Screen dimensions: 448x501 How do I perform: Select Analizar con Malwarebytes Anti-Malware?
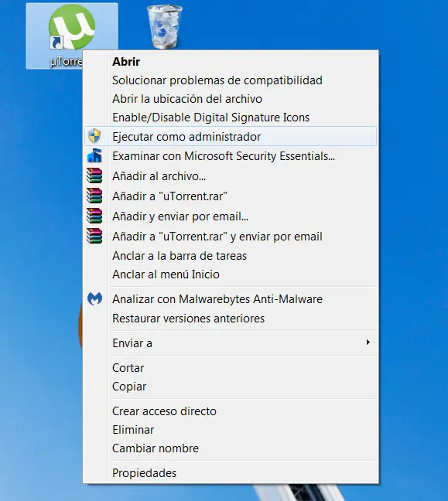tap(231, 299)
